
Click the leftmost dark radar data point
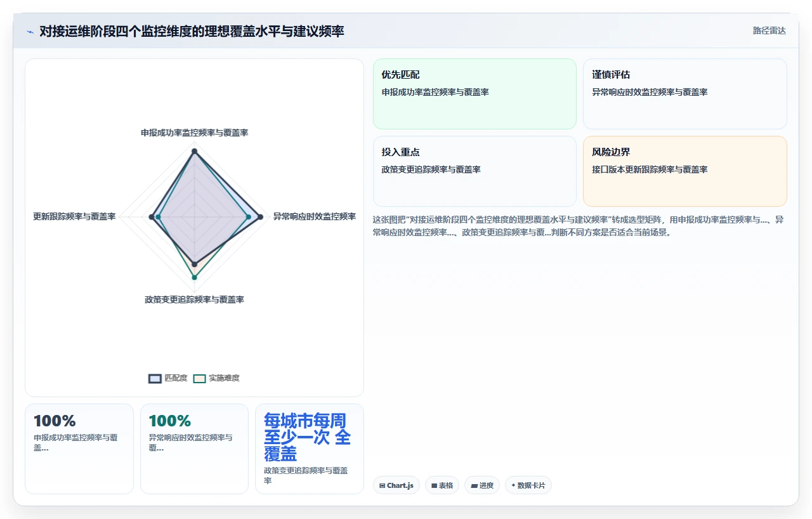151,217
